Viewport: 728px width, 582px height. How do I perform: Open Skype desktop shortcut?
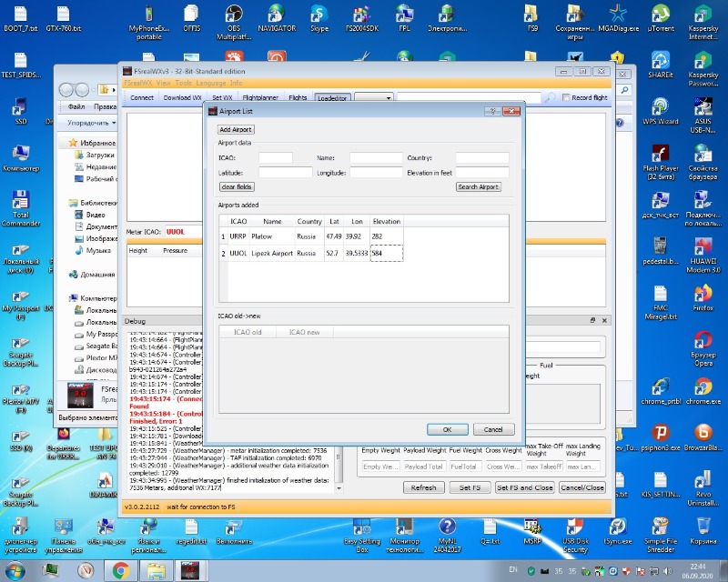(319, 18)
